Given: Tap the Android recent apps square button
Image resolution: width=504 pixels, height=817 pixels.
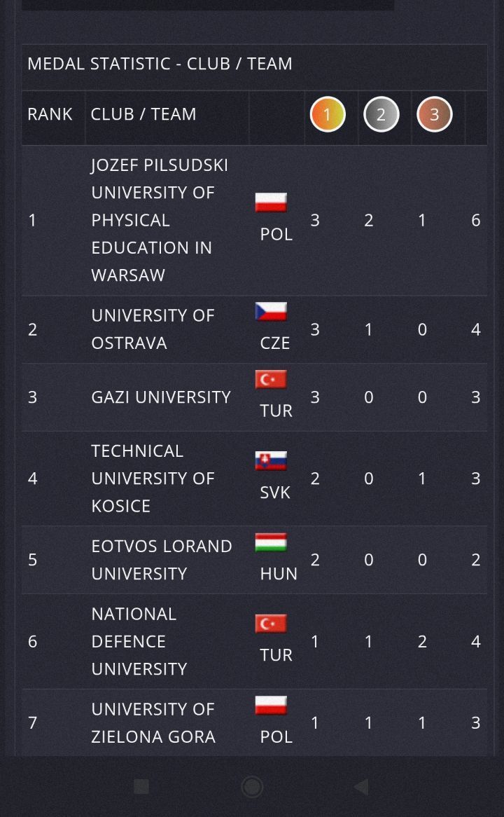Looking at the screenshot, I should point(141,787).
